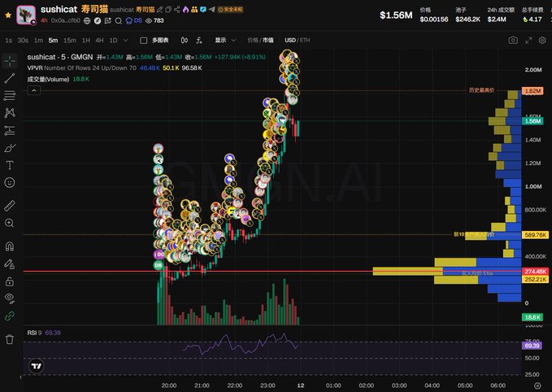Open the purple flame icon
The height and width of the screenshot is (392, 552).
point(185,10)
